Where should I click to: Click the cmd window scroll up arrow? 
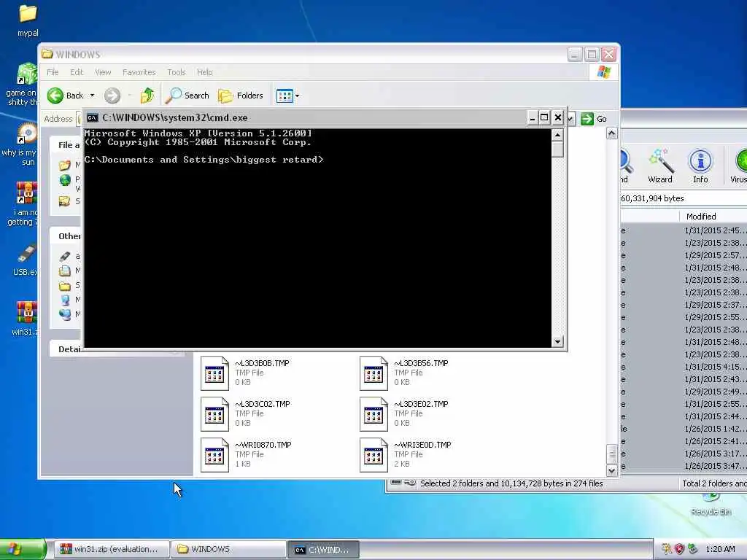tap(557, 135)
